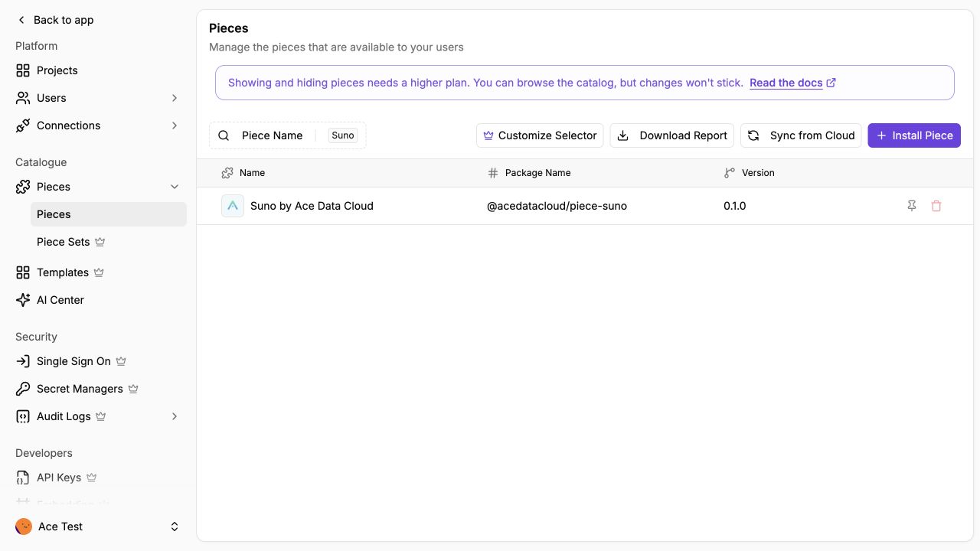The width and height of the screenshot is (980, 551).
Task: Expand the Audit Logs submenu chevron
Action: (175, 416)
